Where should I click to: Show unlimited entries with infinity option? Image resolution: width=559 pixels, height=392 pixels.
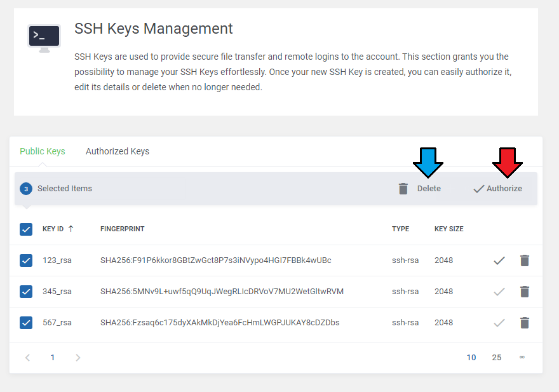(x=522, y=357)
